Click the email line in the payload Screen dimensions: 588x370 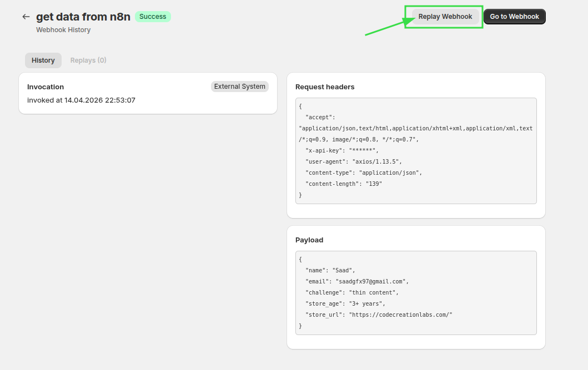[x=356, y=281]
